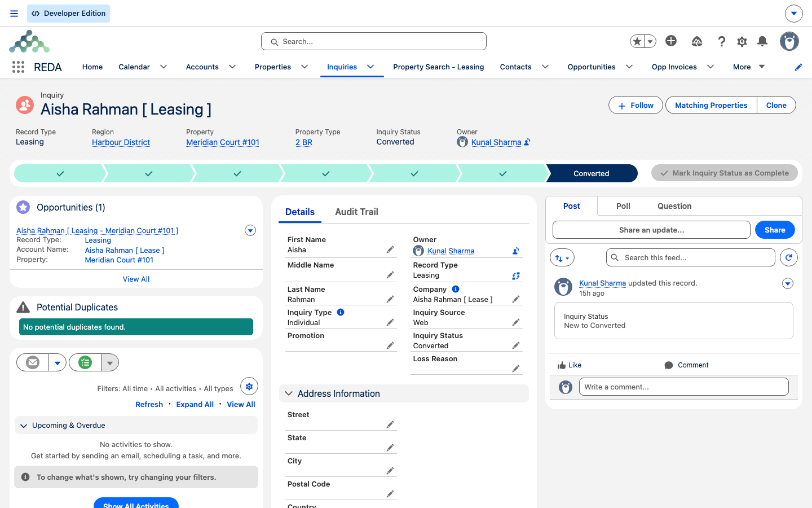The image size is (812, 508).
Task: Open feed post actions dropdown
Action: pos(788,283)
